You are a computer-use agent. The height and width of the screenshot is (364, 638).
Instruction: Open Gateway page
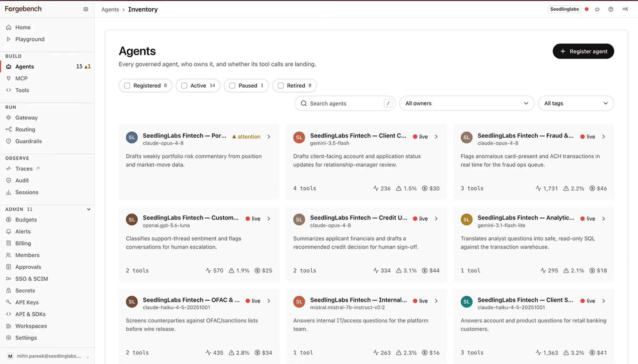[x=26, y=118]
